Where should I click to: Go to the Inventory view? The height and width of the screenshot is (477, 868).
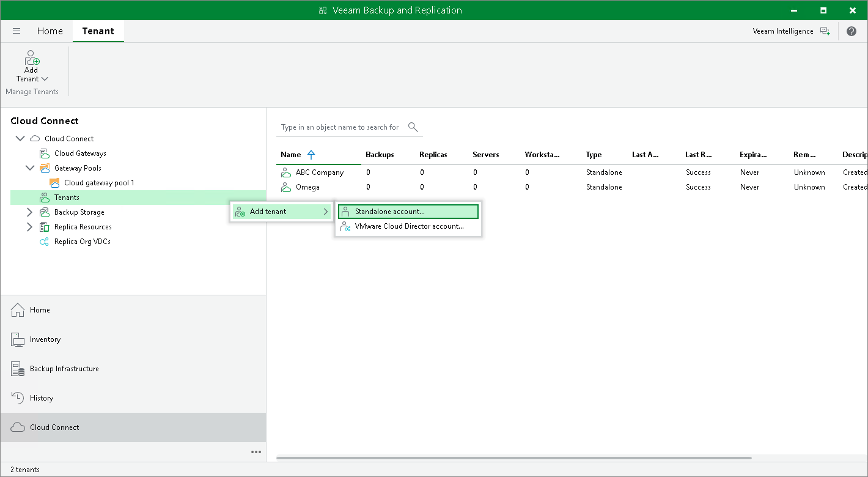45,339
